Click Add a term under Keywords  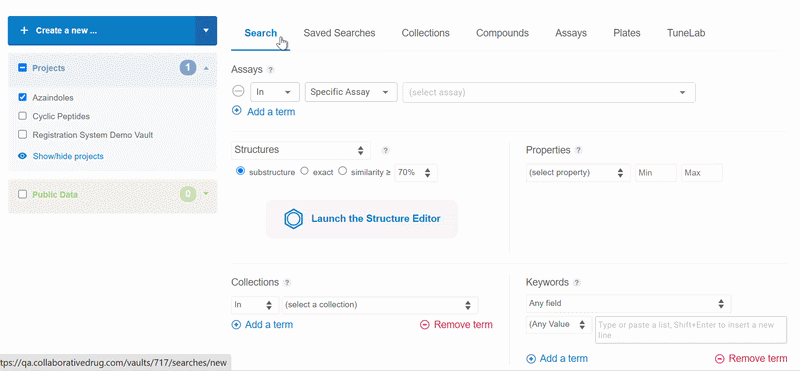564,359
